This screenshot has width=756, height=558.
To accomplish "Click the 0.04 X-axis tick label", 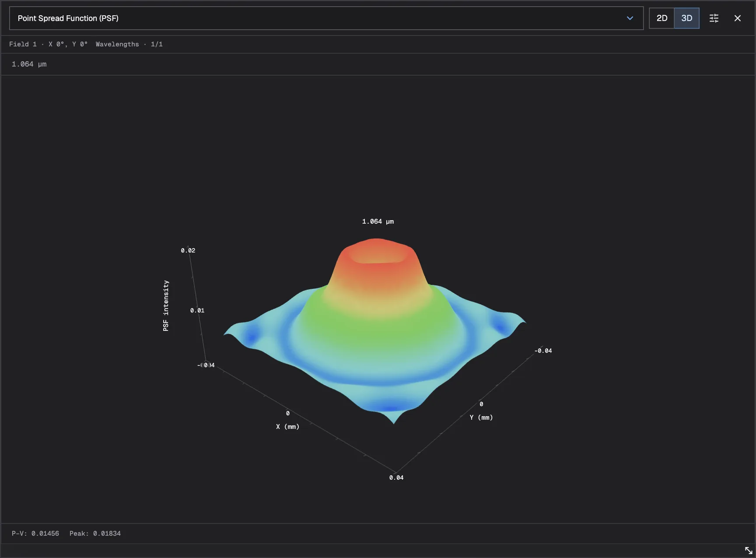I will (396, 477).
